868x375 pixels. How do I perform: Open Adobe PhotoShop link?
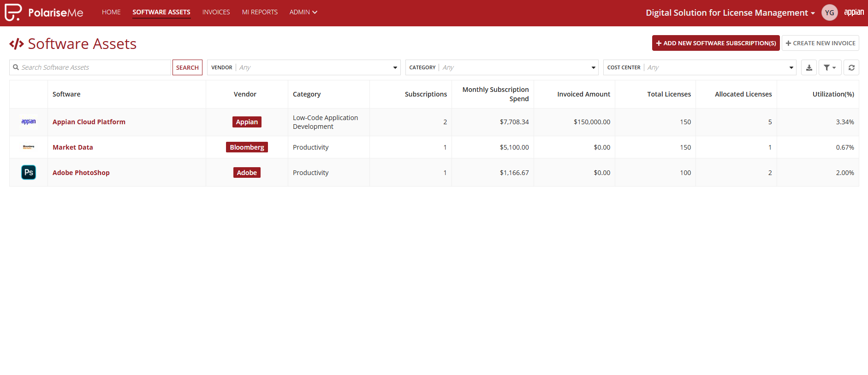click(81, 173)
